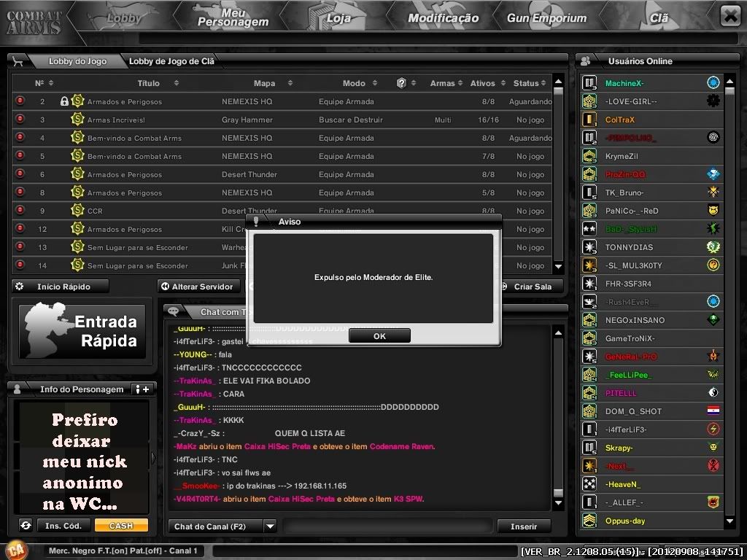Toggle the red status dot on room 4
The height and width of the screenshot is (560, 747).
[x=20, y=138]
